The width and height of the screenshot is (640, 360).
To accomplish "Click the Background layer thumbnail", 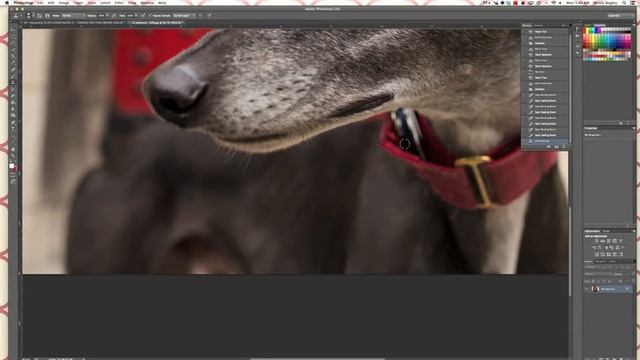I will 596,289.
